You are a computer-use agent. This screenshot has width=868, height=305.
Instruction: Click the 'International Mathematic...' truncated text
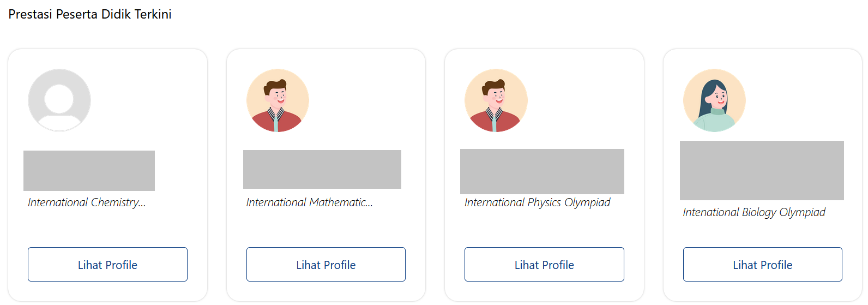pos(310,202)
